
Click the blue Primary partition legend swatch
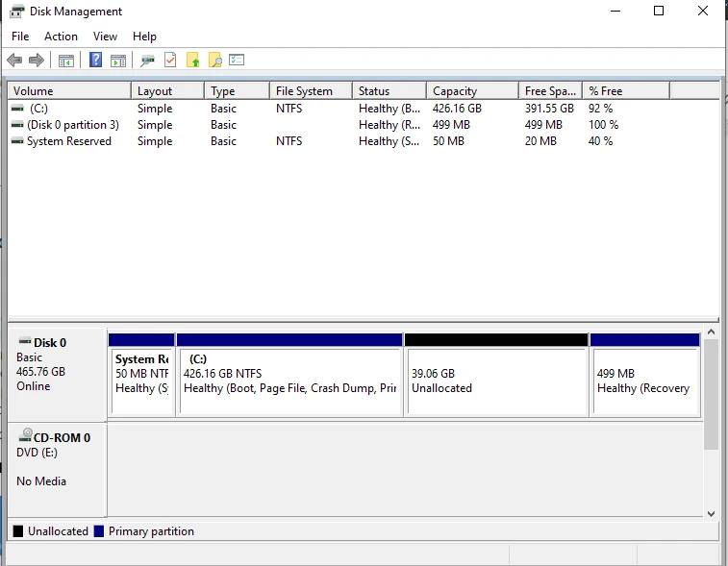(98, 531)
